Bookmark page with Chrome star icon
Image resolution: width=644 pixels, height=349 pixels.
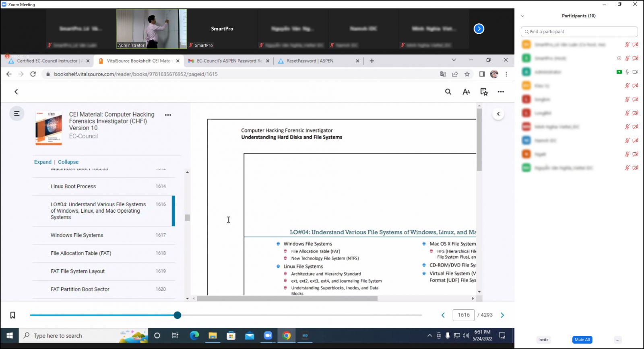point(467,74)
